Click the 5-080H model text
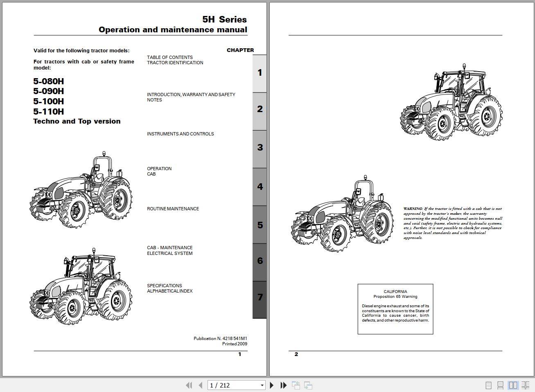535x392 pixels. (49, 81)
